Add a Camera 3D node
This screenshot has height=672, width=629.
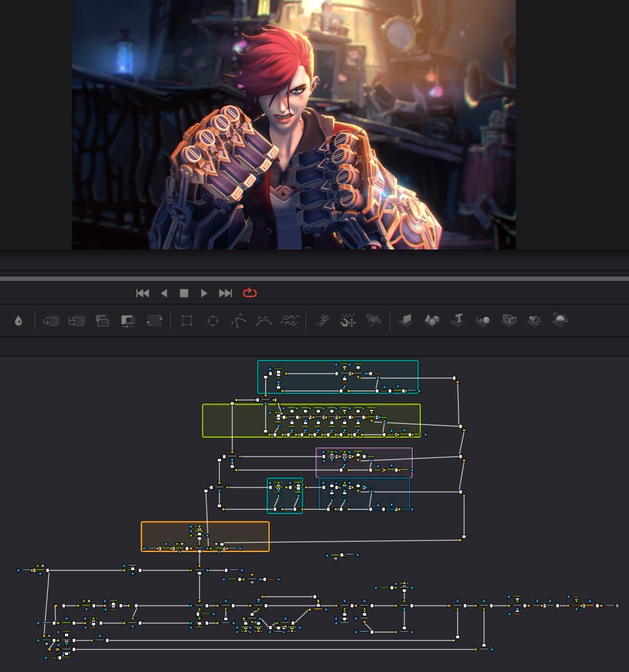(509, 320)
